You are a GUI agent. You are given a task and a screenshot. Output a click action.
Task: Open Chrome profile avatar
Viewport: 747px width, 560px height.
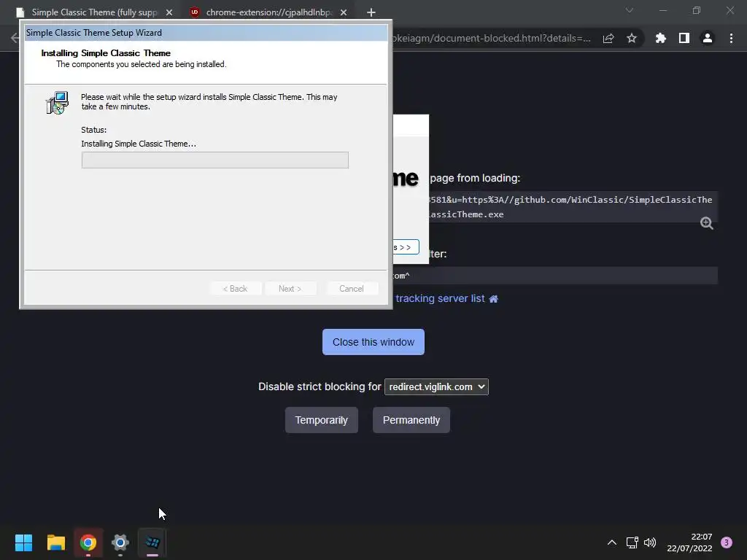tap(708, 38)
